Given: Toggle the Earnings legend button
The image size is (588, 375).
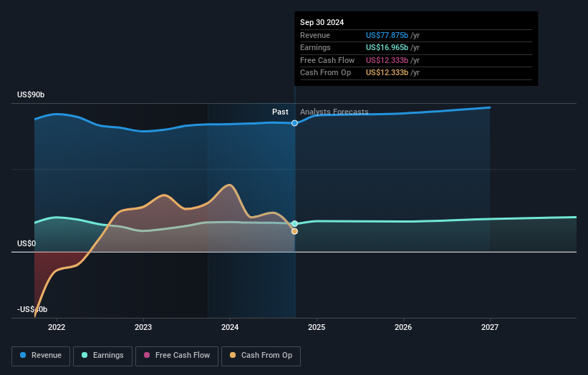Looking at the screenshot, I should click(x=102, y=356).
